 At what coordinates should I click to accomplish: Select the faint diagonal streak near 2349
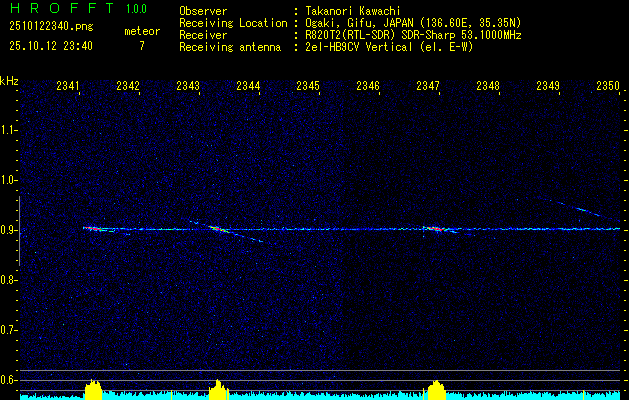(580, 209)
